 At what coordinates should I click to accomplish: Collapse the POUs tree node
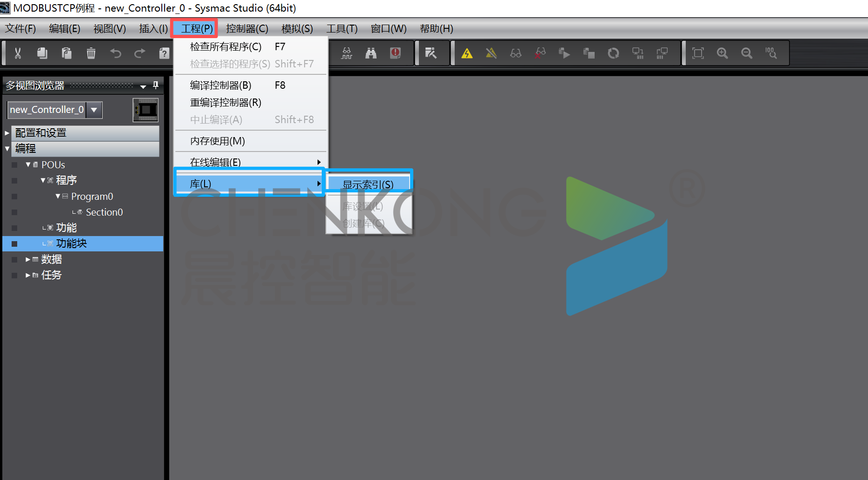tap(28, 164)
